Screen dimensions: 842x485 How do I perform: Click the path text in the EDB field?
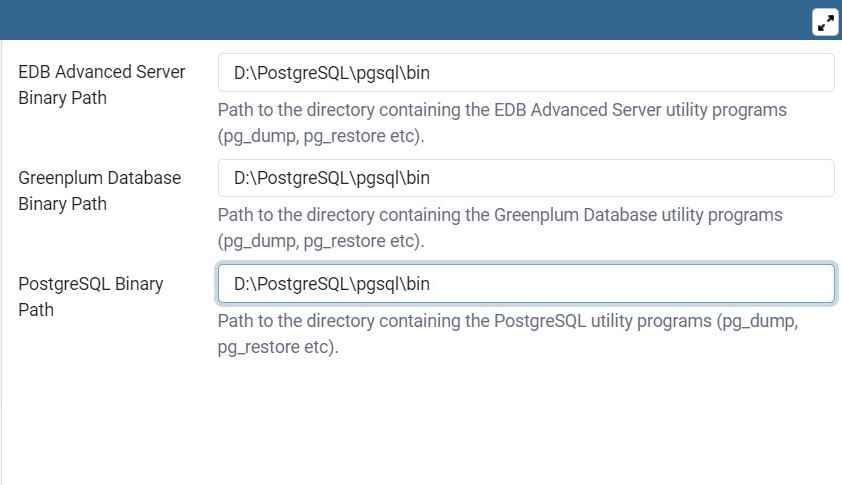331,73
